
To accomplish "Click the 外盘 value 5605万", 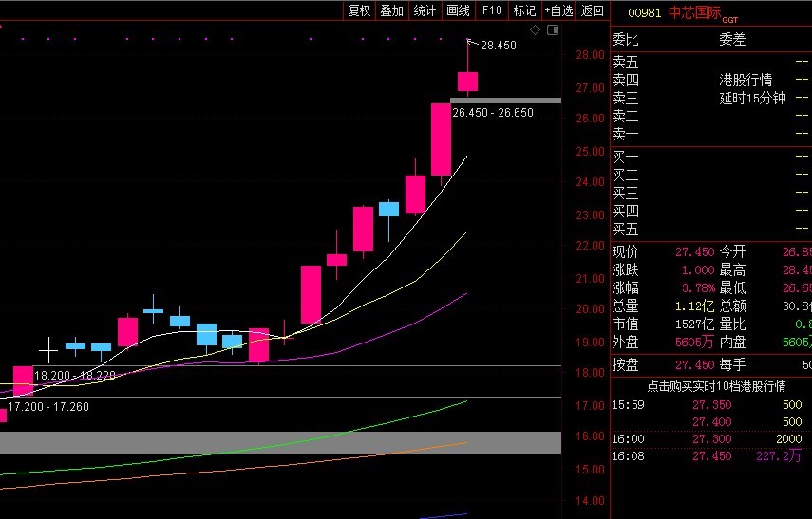I will [694, 342].
